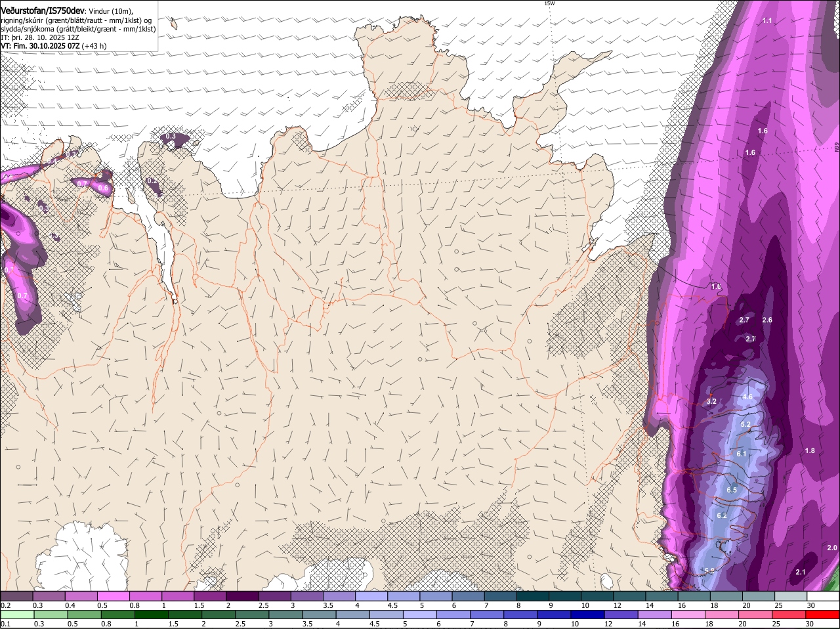Click the initial time line 'IT: þri. 28. 10. 2025 12Z'
The image size is (840, 629).
(41, 37)
